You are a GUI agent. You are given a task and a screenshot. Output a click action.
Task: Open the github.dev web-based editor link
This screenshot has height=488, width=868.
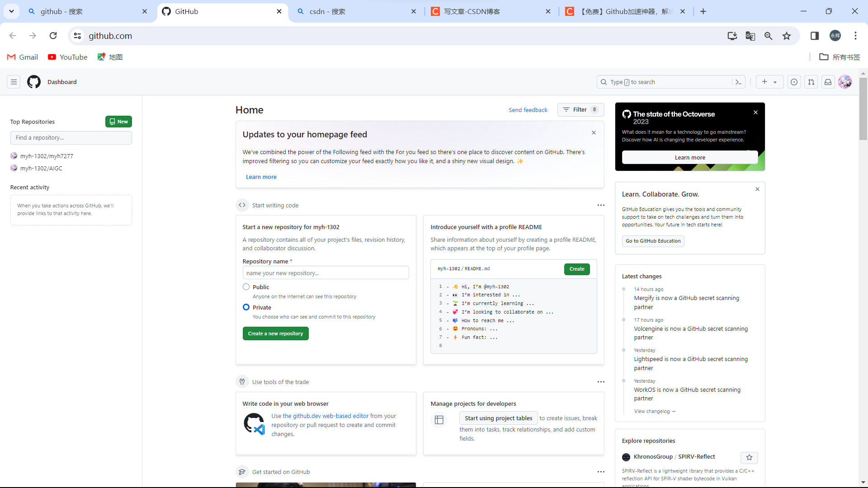pos(325,416)
